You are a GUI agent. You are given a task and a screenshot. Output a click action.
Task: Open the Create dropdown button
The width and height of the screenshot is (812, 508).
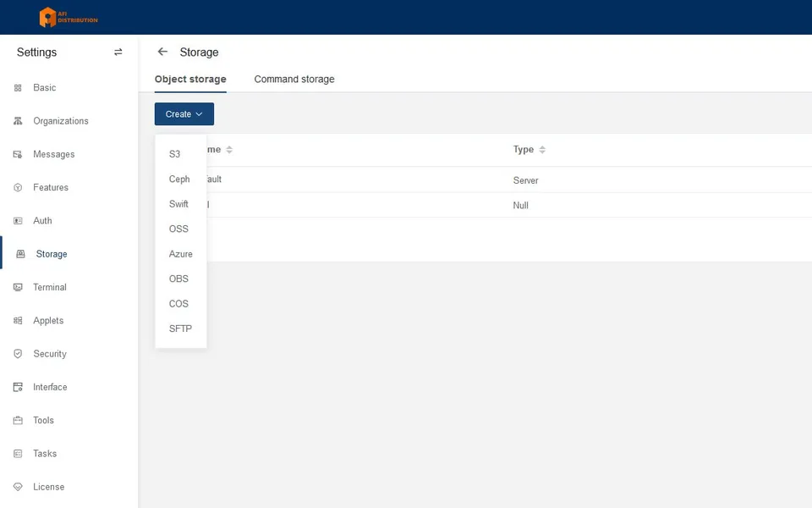[x=184, y=114]
